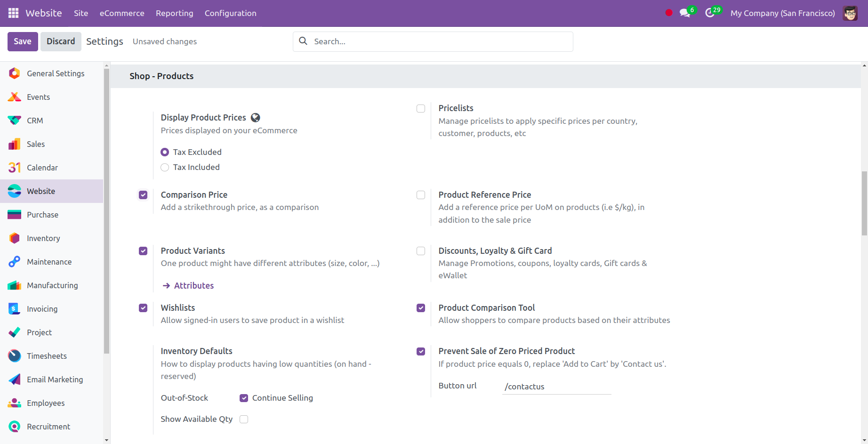Image resolution: width=868 pixels, height=444 pixels.
Task: Open the user avatar menu
Action: click(850, 13)
